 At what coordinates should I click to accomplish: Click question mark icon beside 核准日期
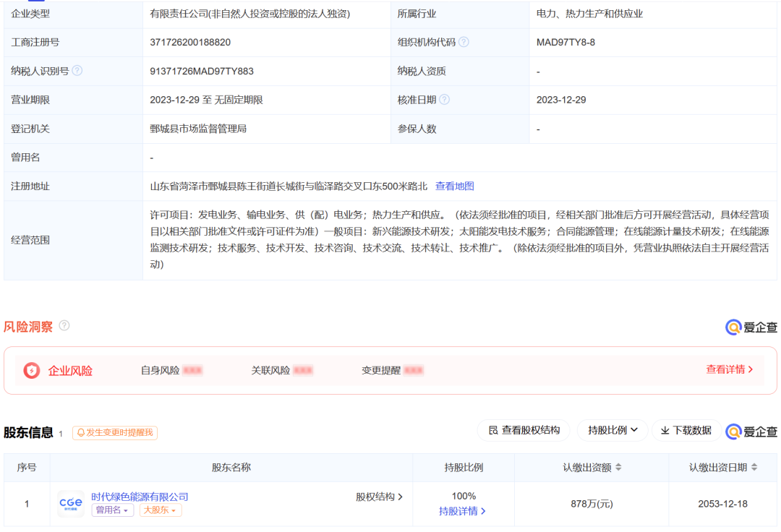point(444,100)
